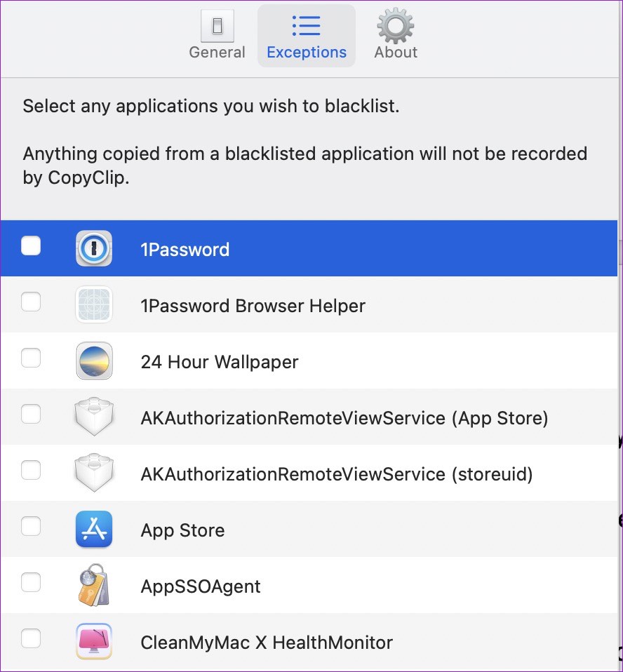Click the 1Password app icon
Viewport: 623px width, 672px height.
coord(94,248)
